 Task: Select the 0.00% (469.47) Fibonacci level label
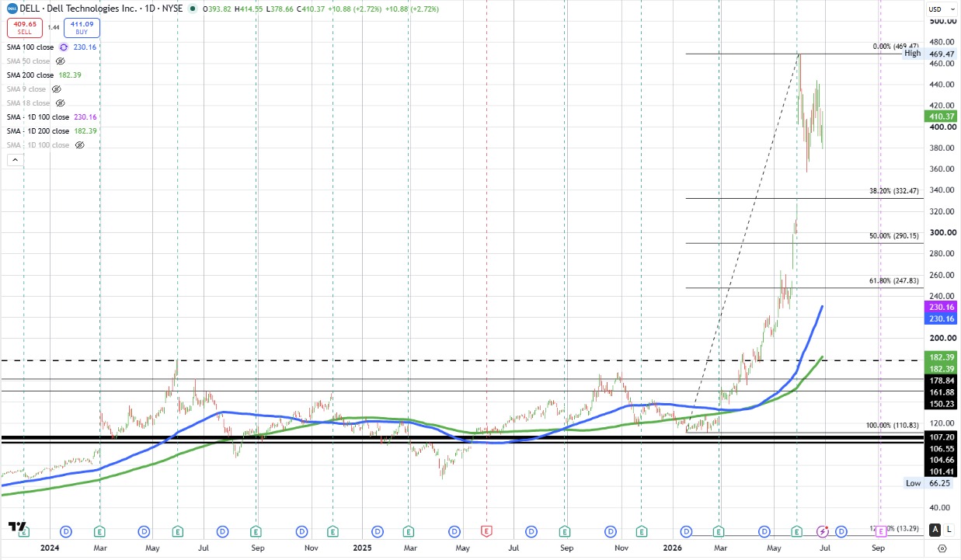[x=895, y=47]
